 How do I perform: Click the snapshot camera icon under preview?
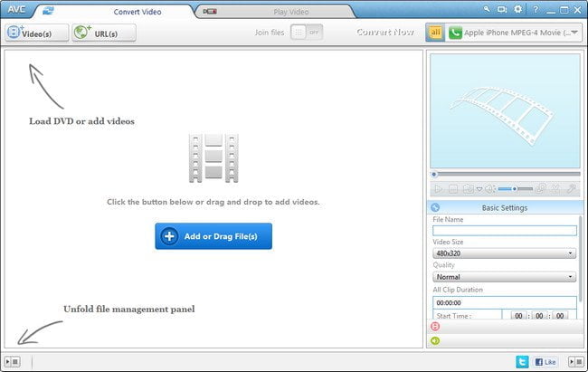pyautogui.click(x=468, y=189)
